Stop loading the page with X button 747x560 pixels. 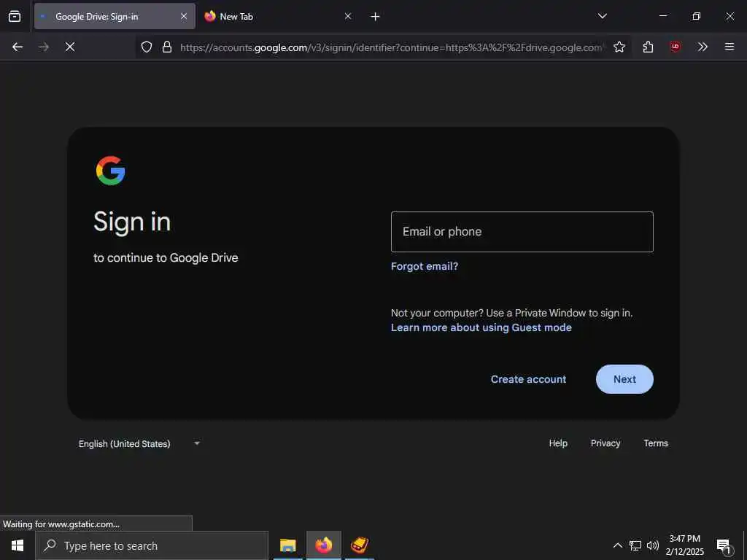(x=70, y=47)
